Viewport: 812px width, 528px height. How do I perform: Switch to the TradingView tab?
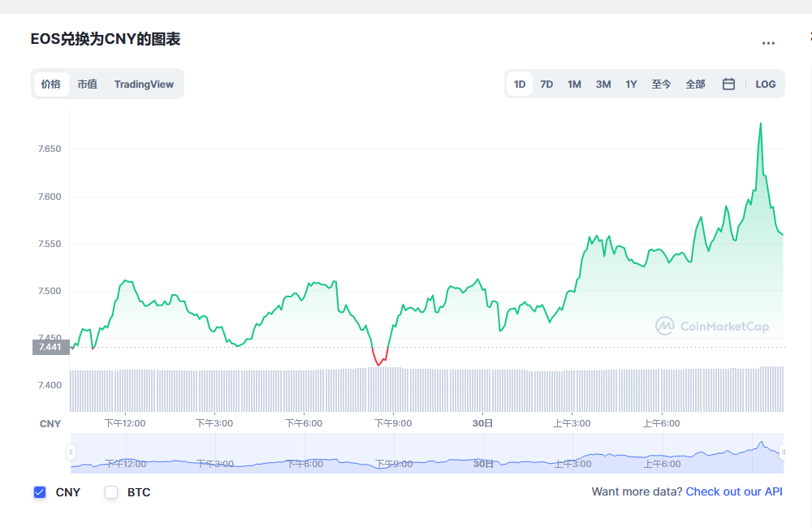pyautogui.click(x=144, y=84)
